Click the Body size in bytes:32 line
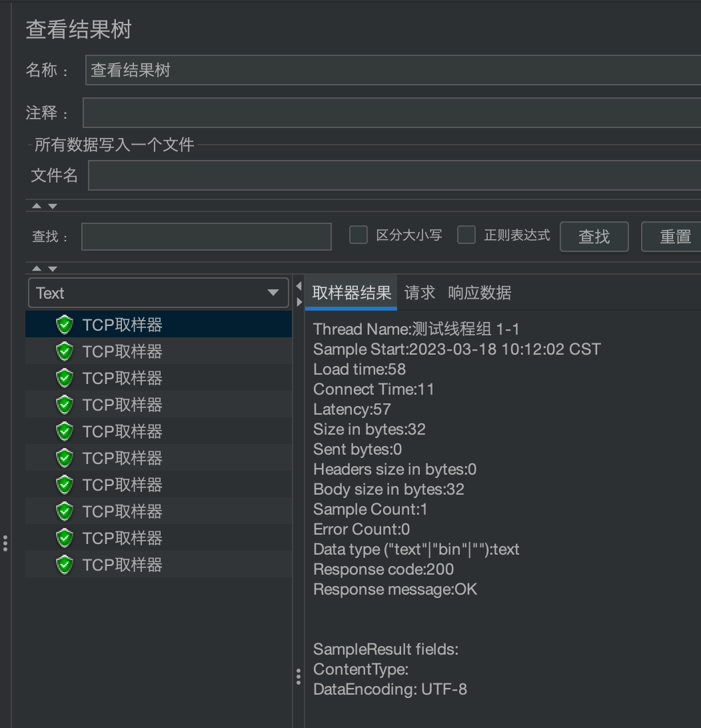The width and height of the screenshot is (701, 728). (388, 489)
